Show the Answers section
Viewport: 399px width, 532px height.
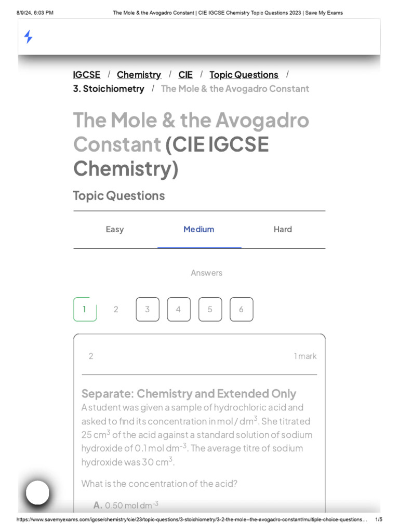206,273
